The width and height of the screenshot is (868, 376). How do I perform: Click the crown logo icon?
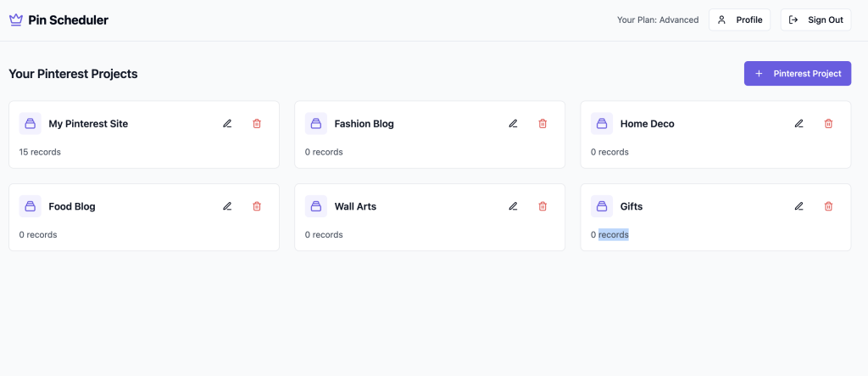pyautogui.click(x=16, y=20)
